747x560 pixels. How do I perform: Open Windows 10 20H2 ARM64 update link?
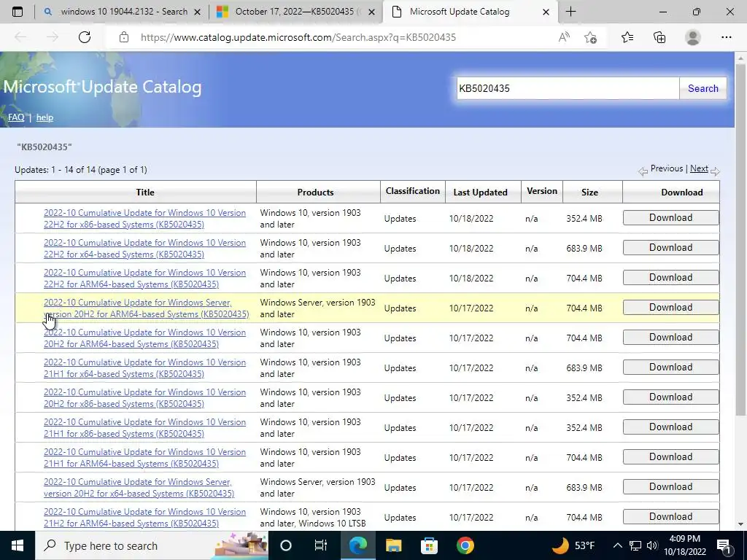coord(145,338)
